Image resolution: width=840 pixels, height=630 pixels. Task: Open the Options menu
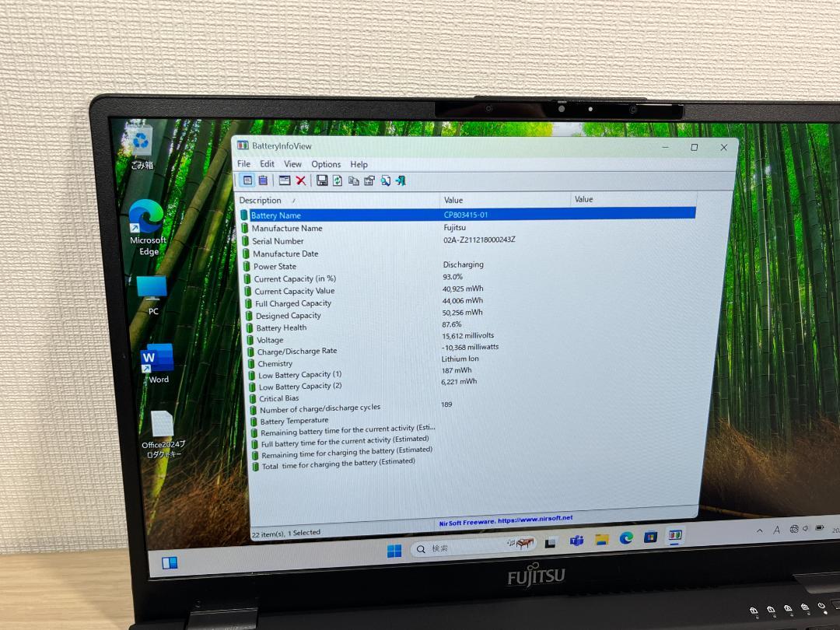(x=326, y=164)
